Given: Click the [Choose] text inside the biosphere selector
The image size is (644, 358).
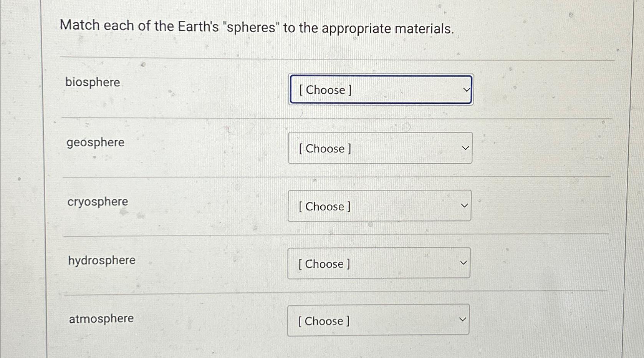Looking at the screenshot, I should point(324,90).
